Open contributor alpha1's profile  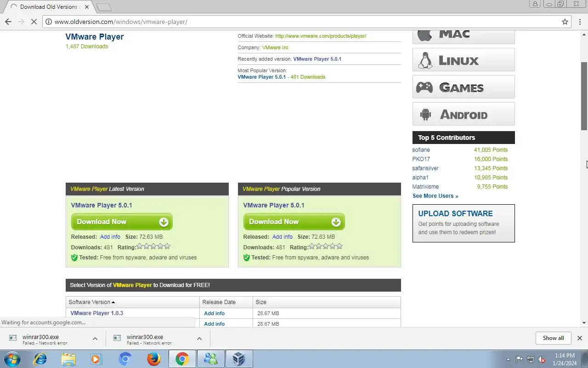coord(420,178)
